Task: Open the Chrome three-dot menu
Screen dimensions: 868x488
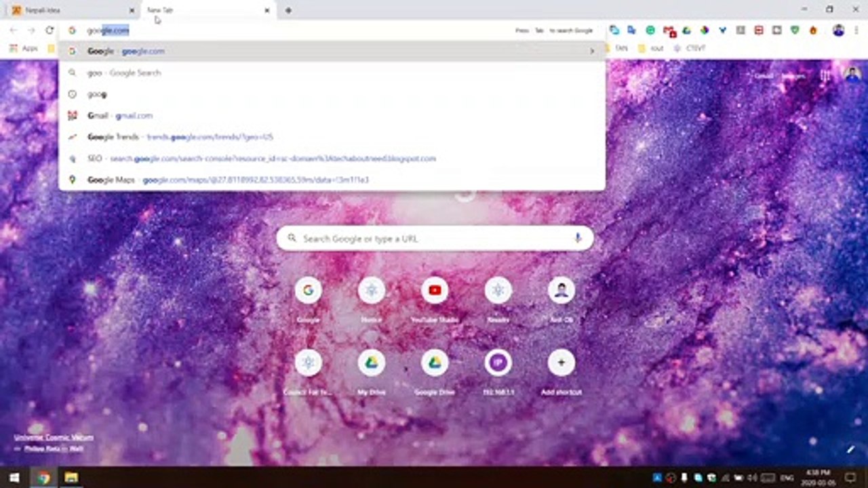Action: click(x=857, y=30)
